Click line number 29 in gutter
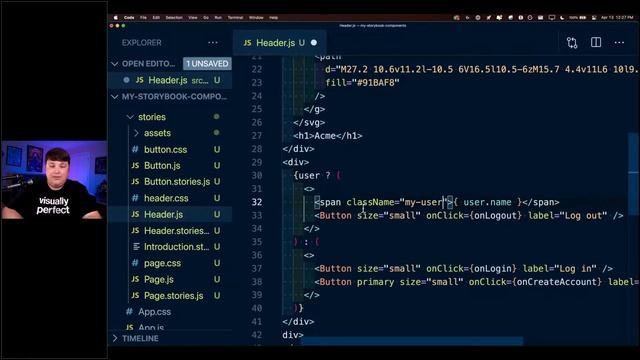Screen dimensions: 640x360 coord(257,162)
